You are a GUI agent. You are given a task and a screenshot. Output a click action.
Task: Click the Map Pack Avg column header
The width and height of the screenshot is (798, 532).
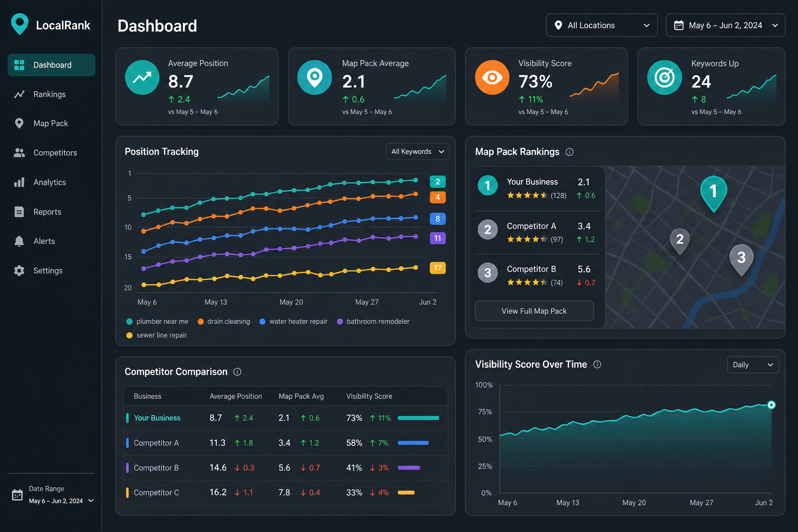click(301, 396)
